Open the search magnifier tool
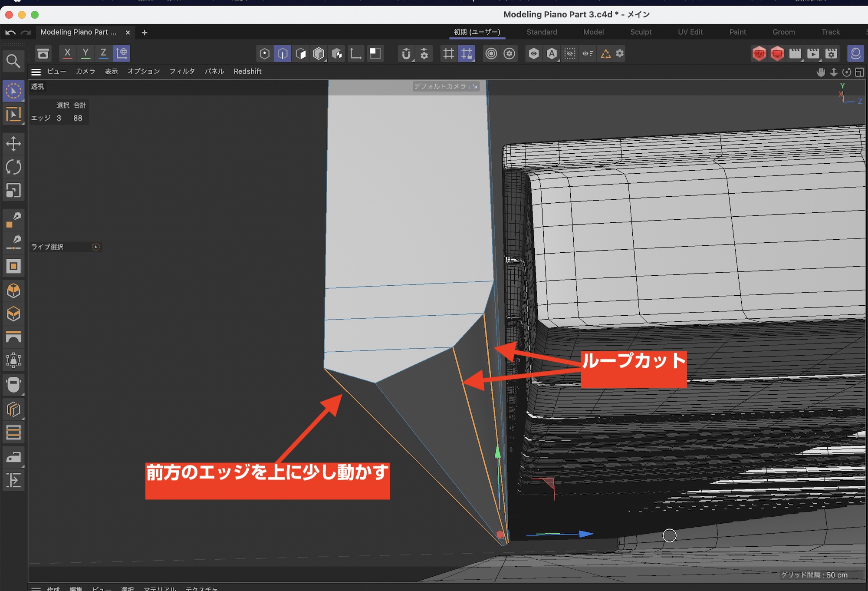868x591 pixels. point(13,61)
